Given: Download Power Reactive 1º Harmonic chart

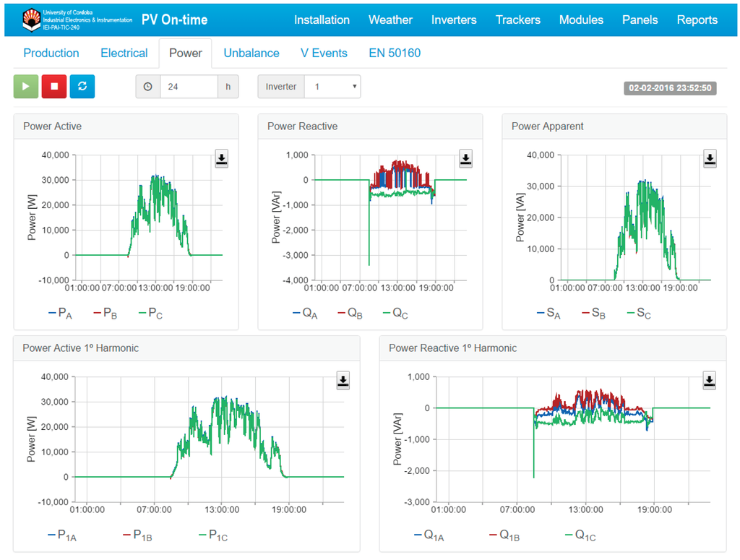Looking at the screenshot, I should (x=710, y=381).
